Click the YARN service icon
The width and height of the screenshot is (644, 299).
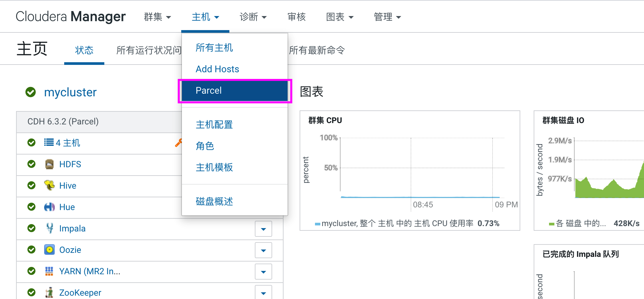(49, 271)
